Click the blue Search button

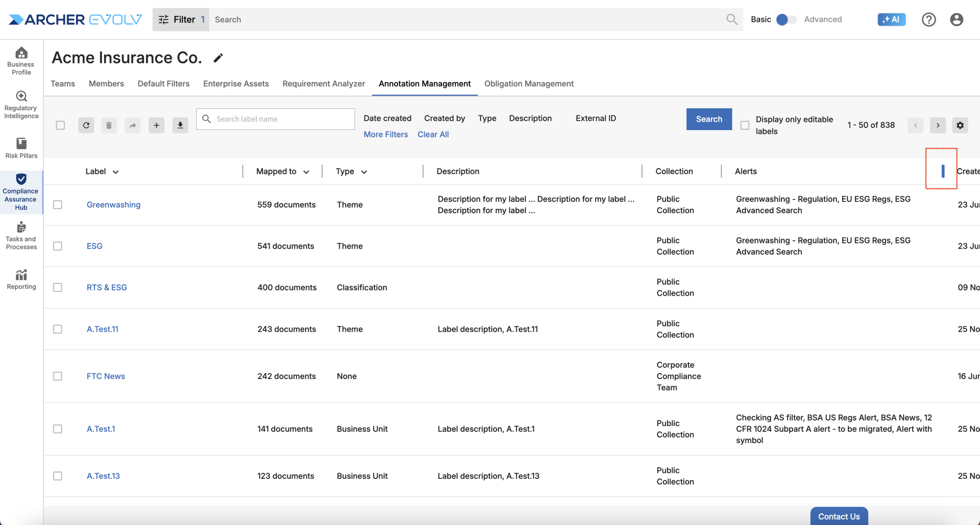coord(709,119)
